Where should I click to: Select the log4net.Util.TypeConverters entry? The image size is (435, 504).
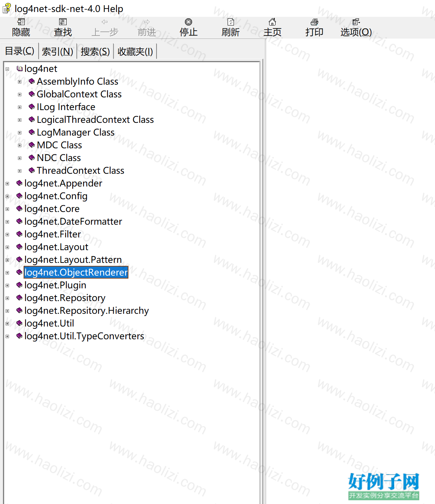[84, 336]
